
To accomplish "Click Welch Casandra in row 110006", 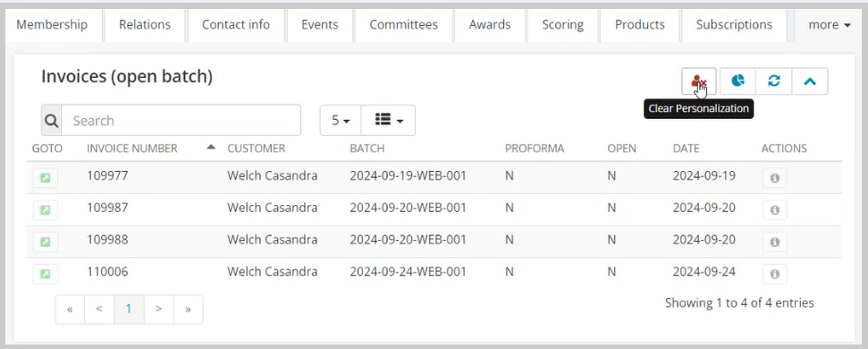I will [x=273, y=271].
